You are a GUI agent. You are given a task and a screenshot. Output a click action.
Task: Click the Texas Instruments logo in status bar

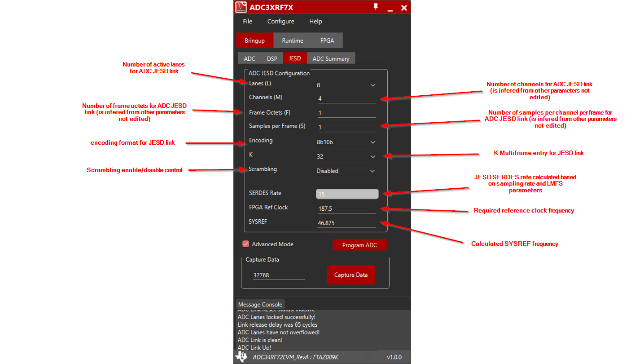coord(241,357)
